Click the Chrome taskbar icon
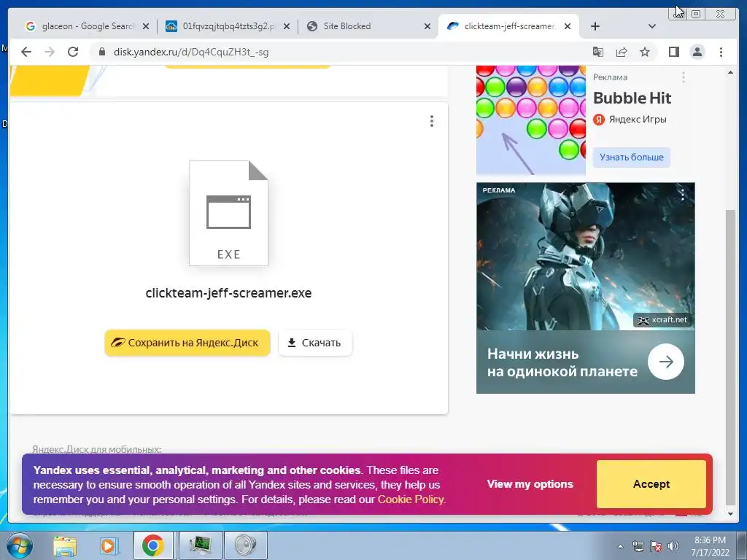The width and height of the screenshot is (747, 560). pyautogui.click(x=153, y=545)
